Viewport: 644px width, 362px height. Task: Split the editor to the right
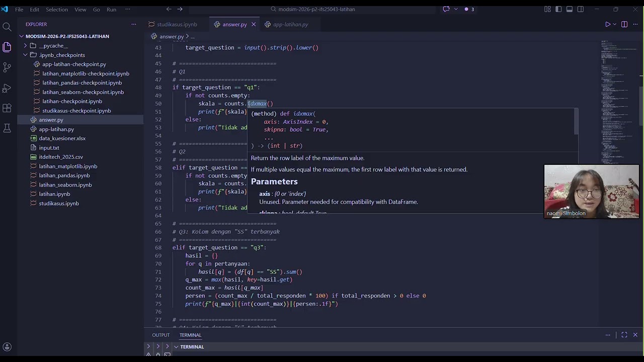click(x=624, y=24)
